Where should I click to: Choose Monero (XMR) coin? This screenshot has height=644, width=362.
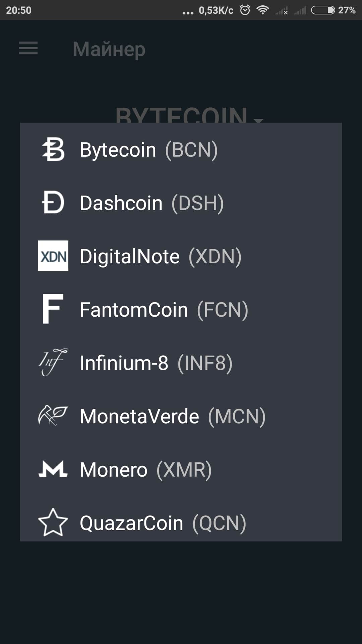[146, 470]
